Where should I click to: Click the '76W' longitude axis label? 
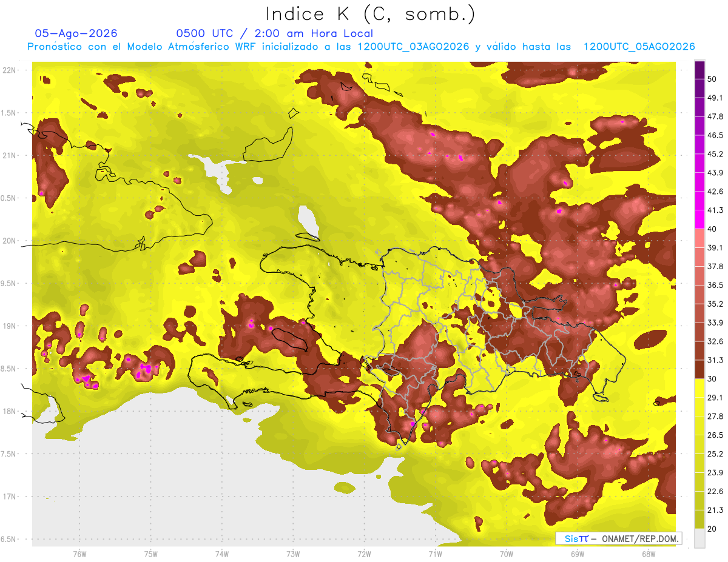click(x=79, y=554)
